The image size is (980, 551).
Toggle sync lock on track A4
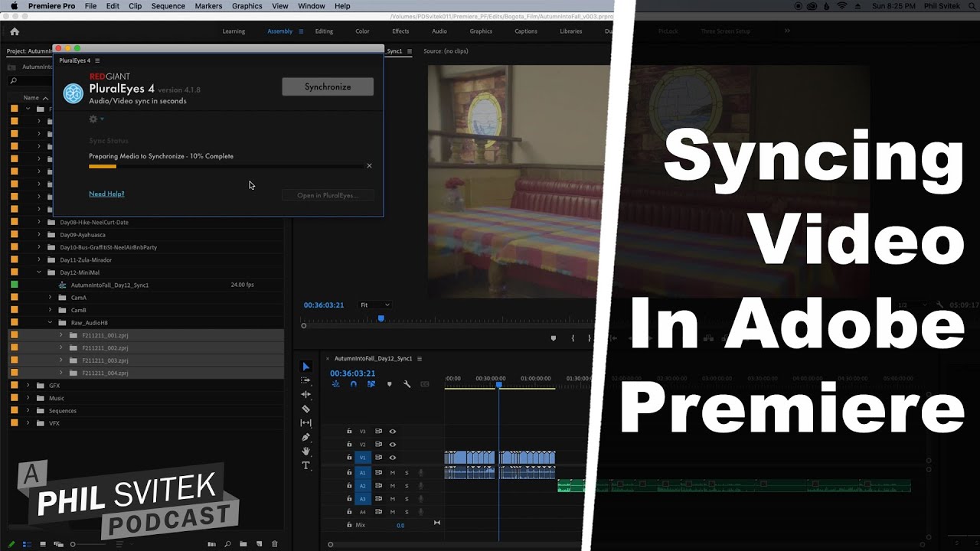point(378,512)
